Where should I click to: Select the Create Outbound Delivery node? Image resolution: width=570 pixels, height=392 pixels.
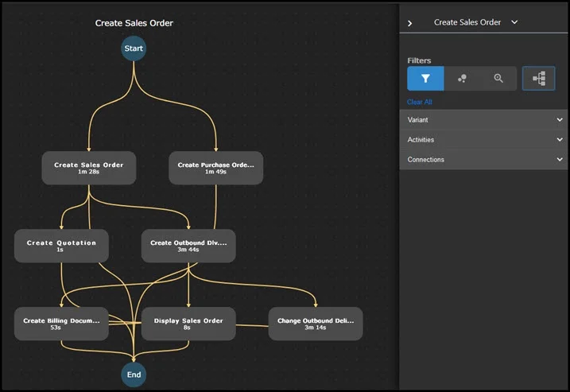coord(188,246)
